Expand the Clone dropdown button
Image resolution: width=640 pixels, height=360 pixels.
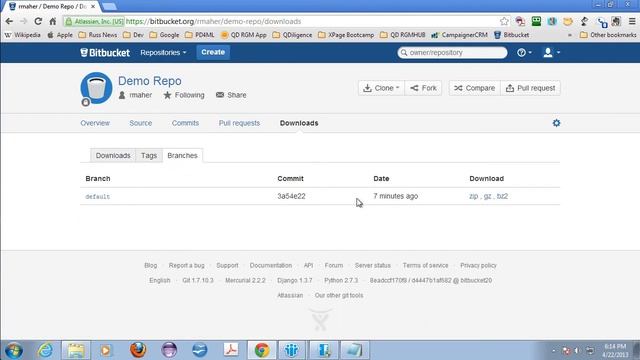(x=381, y=88)
